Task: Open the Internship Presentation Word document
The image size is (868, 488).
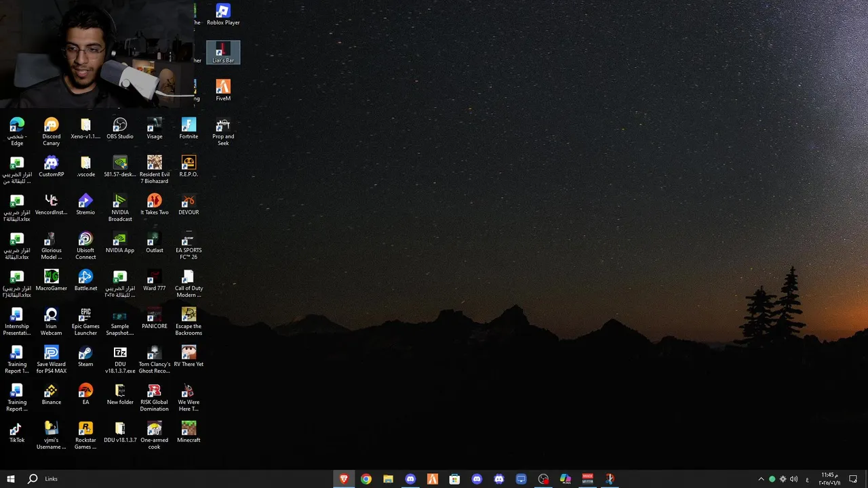Action: point(17,321)
